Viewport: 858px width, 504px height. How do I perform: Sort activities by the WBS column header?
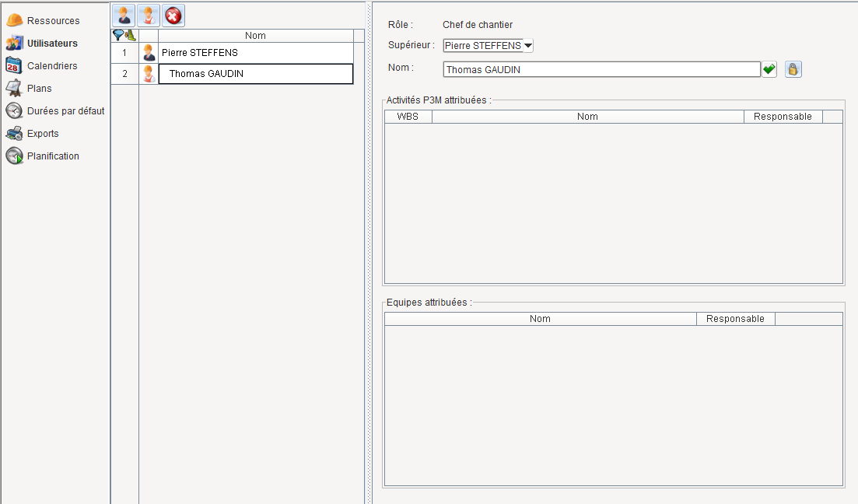pos(408,117)
